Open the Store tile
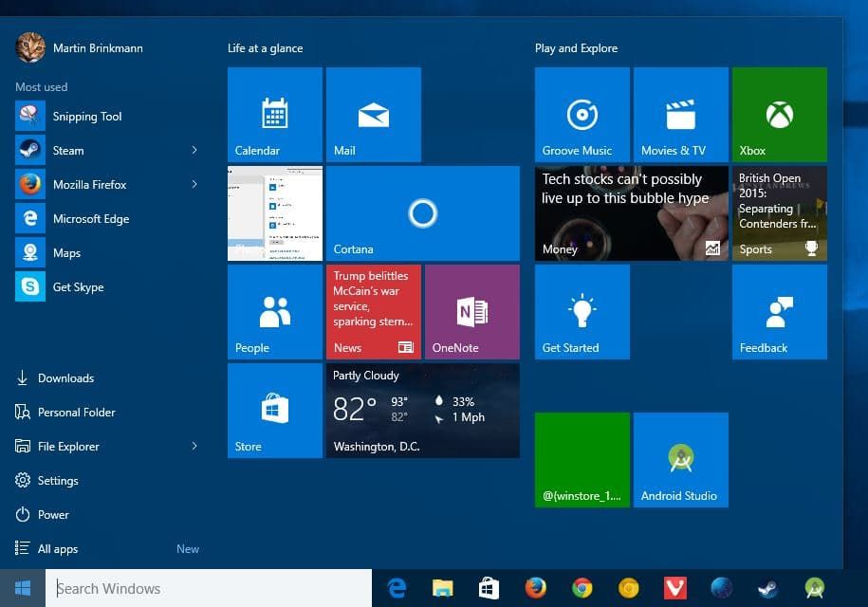 pos(274,411)
